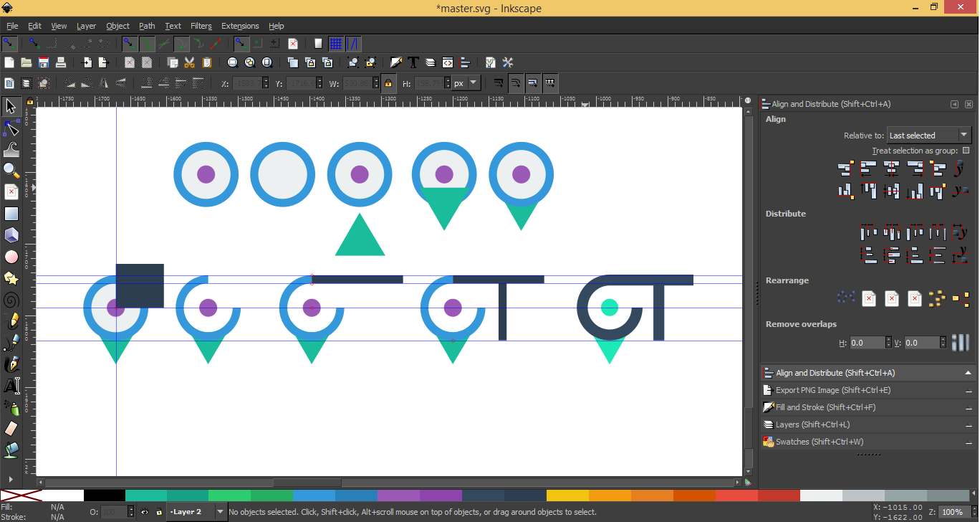Check Treat selection as group
The height and width of the screenshot is (522, 980).
[x=966, y=151]
